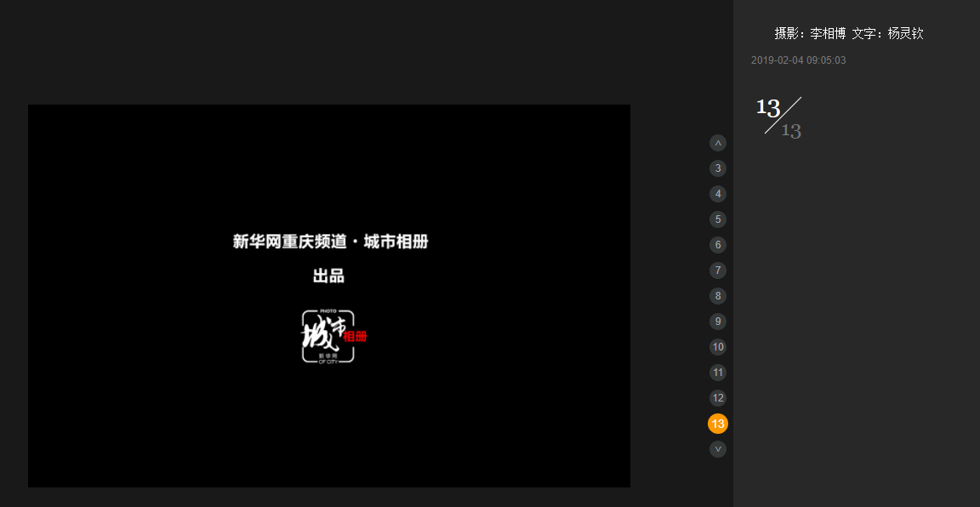Show slide 8 of the album

click(718, 296)
